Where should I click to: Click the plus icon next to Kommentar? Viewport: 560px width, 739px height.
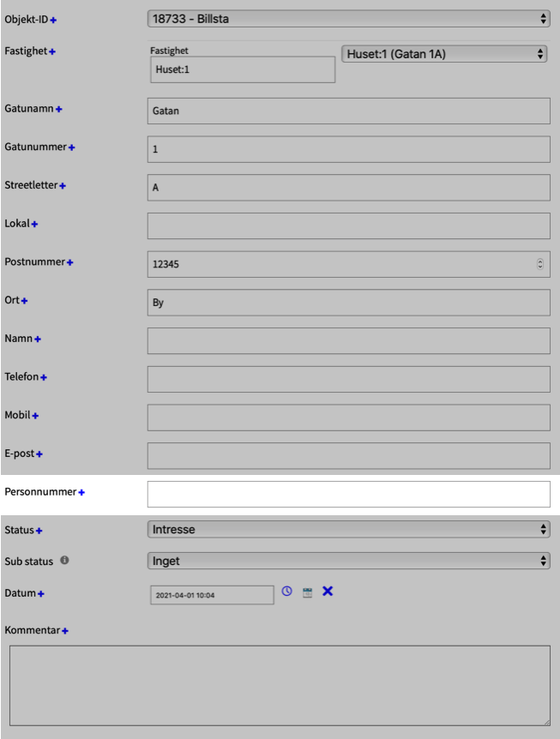point(65,631)
